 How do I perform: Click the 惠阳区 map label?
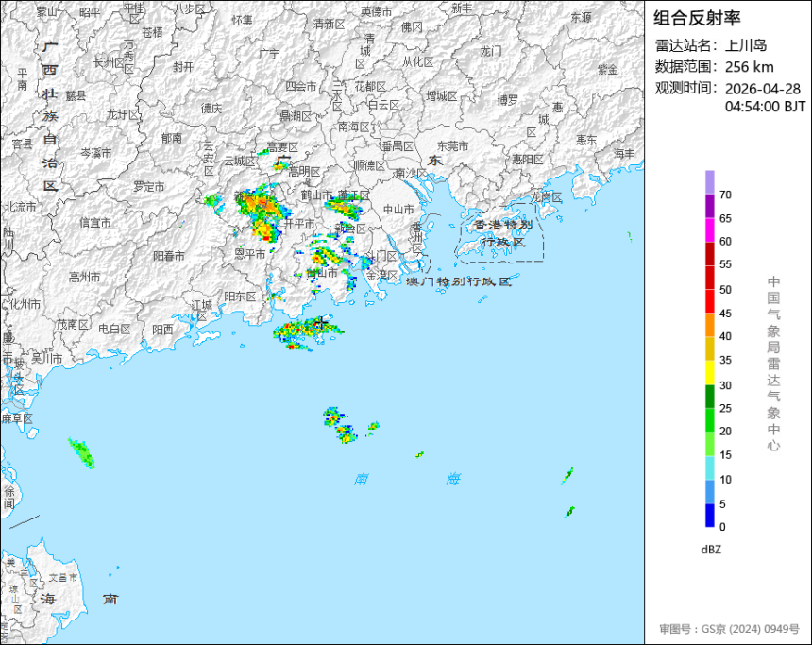527,159
